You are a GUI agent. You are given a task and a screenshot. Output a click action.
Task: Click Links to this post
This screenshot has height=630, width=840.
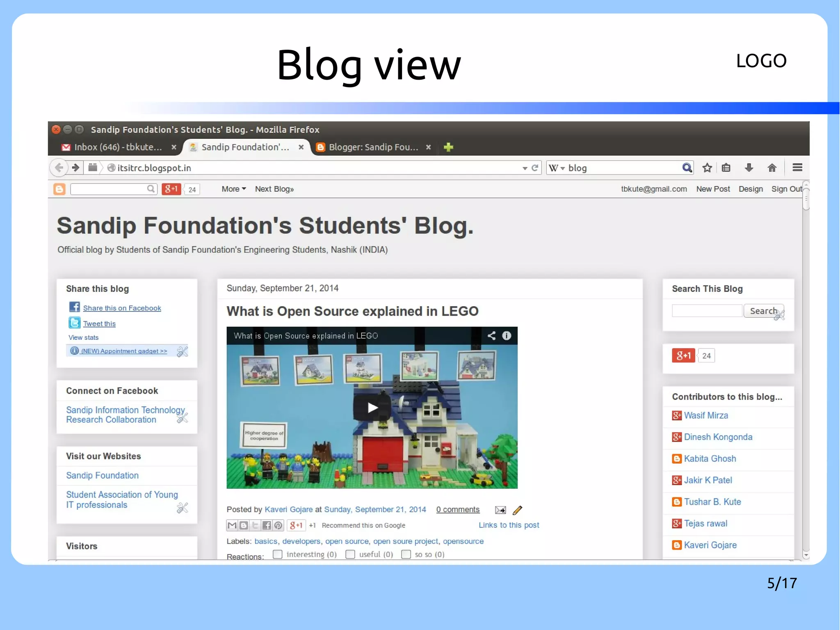pos(509,525)
